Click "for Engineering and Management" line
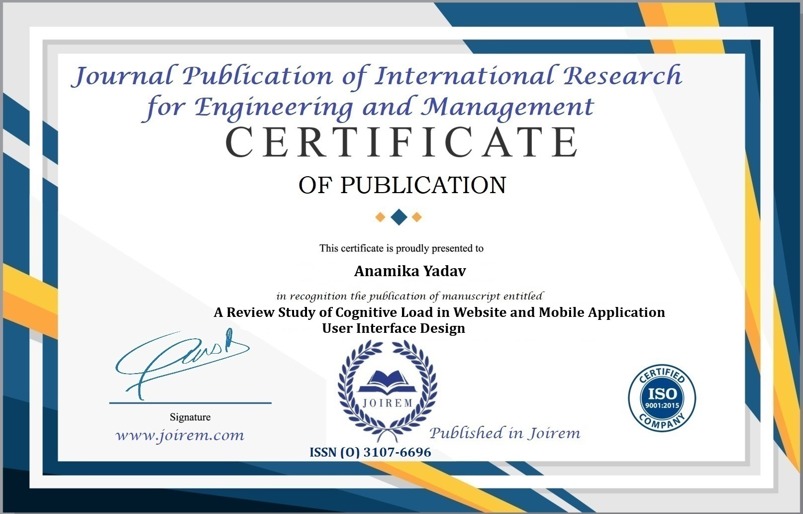 [369, 108]
